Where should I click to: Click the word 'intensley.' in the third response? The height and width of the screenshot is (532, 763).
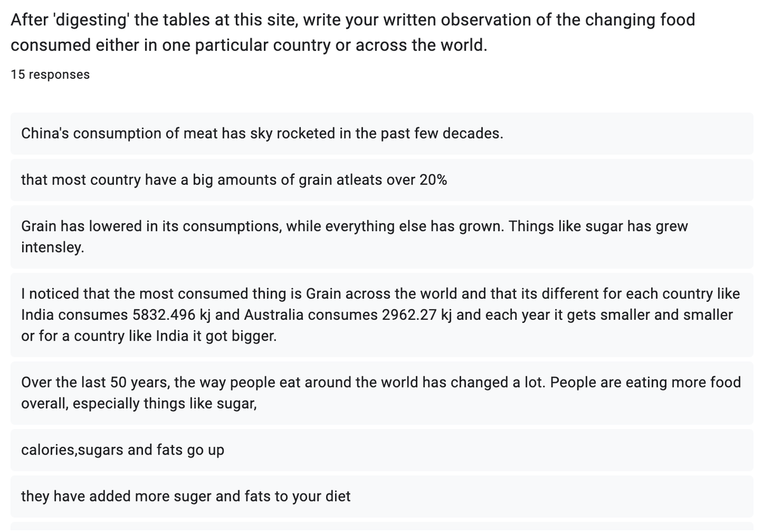pyautogui.click(x=52, y=247)
